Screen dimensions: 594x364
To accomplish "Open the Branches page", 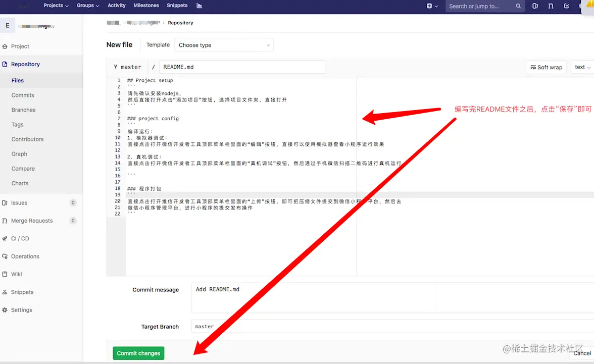I will 23,110.
